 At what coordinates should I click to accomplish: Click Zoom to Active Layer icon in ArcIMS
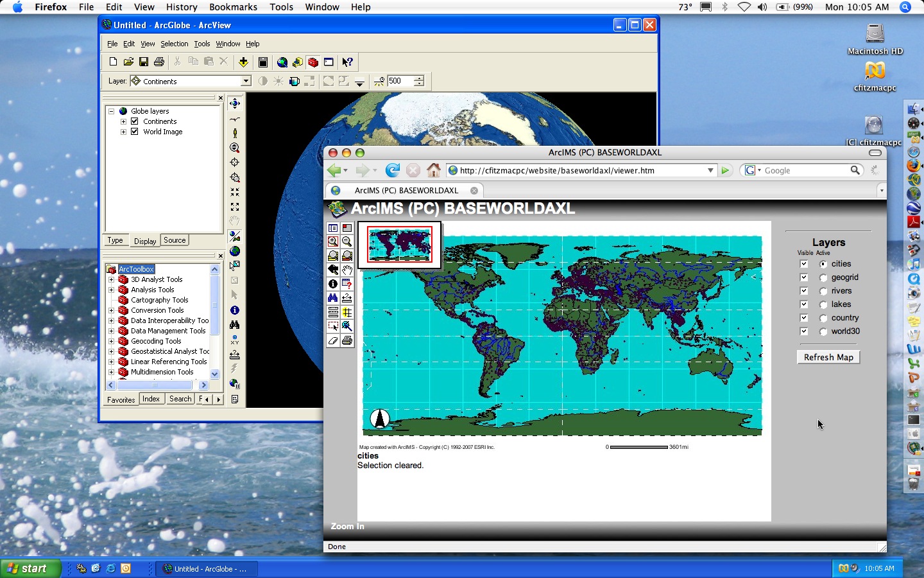click(347, 256)
